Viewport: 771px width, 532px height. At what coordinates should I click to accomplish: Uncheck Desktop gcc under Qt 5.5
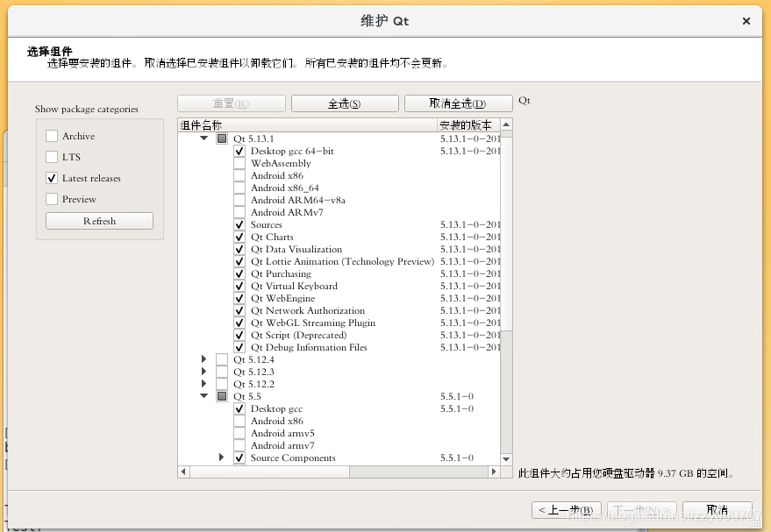[239, 408]
